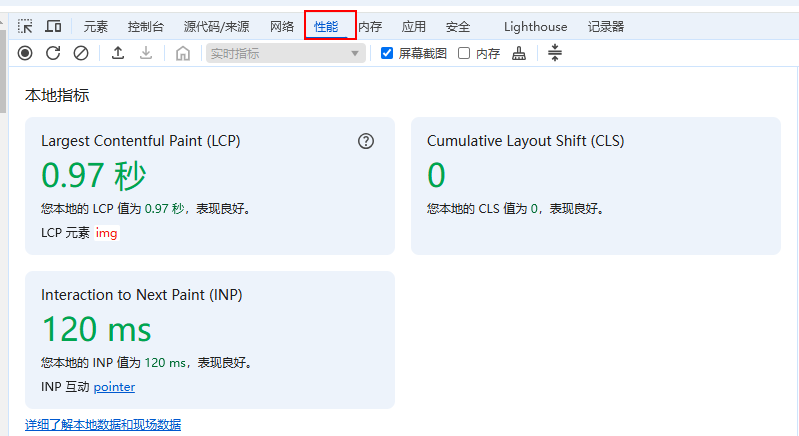This screenshot has width=799, height=436.
Task: Open the Lighthouse tab
Action: pyautogui.click(x=535, y=27)
